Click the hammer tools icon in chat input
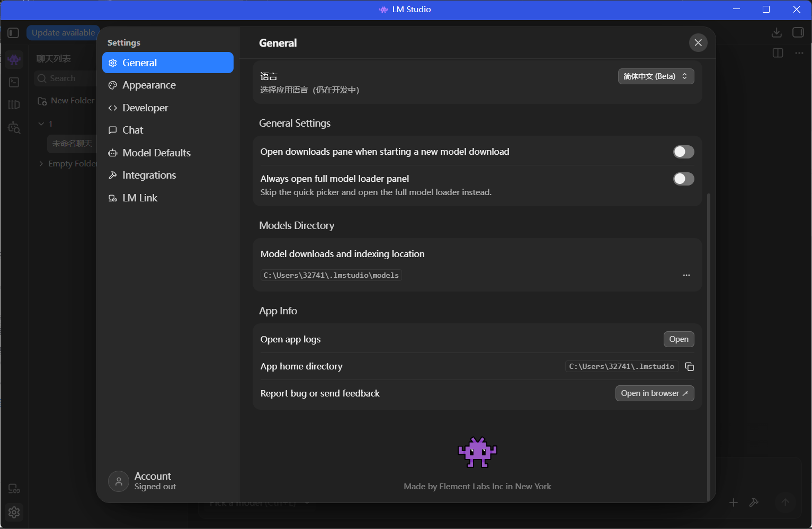Screen dimensions: 812x529 [754, 502]
